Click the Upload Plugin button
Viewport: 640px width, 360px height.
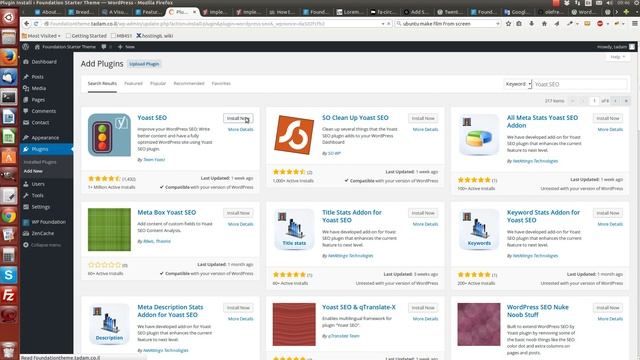[144, 64]
